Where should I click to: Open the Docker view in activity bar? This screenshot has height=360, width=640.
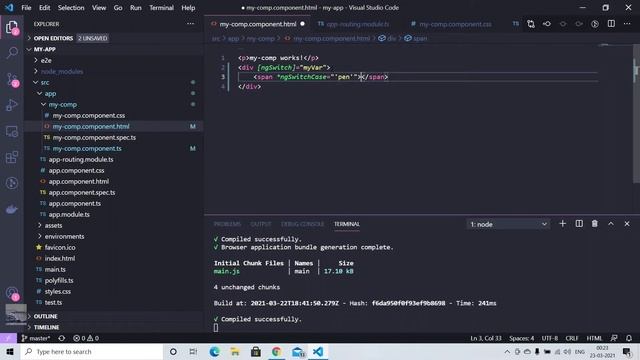12,209
